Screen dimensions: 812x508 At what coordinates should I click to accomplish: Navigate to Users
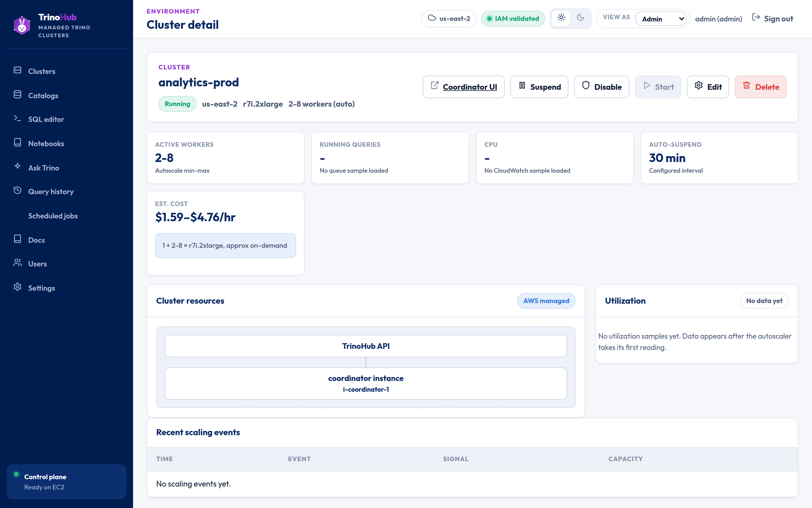pyautogui.click(x=67, y=264)
